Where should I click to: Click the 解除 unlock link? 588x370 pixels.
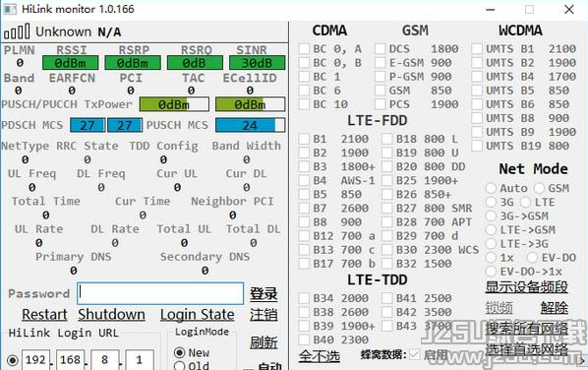pyautogui.click(x=555, y=308)
